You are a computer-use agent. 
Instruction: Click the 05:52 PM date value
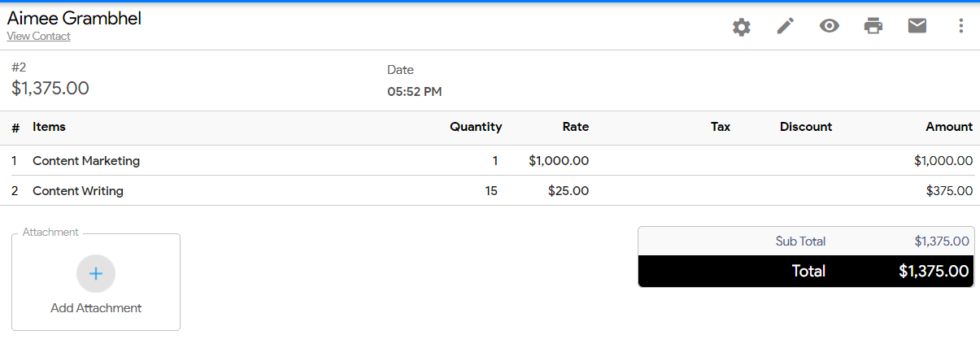(415, 92)
